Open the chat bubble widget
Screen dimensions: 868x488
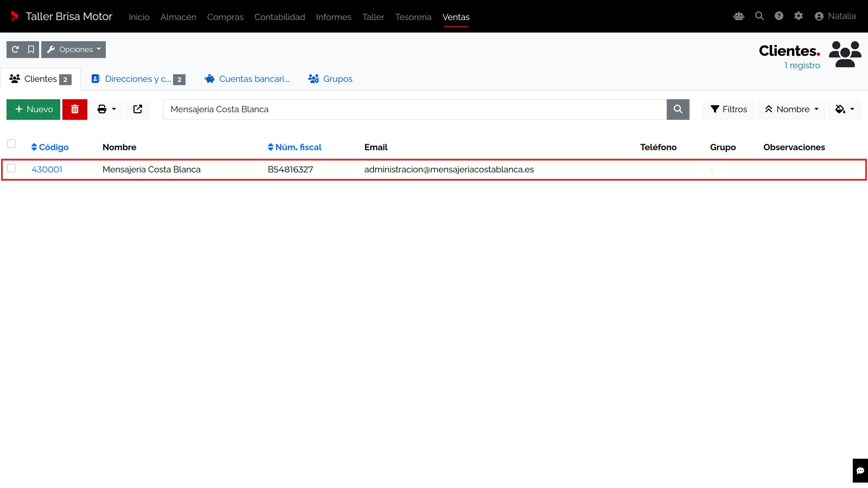coord(860,471)
